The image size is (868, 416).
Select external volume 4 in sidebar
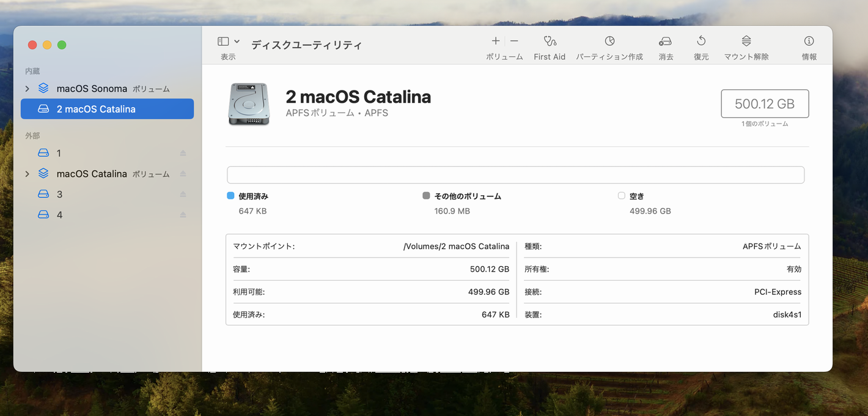click(59, 215)
